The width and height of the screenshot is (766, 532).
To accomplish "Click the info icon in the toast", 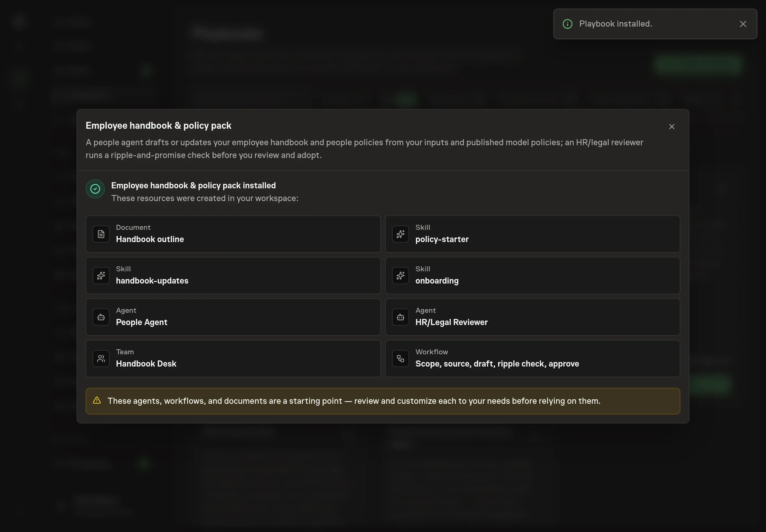I will point(567,24).
